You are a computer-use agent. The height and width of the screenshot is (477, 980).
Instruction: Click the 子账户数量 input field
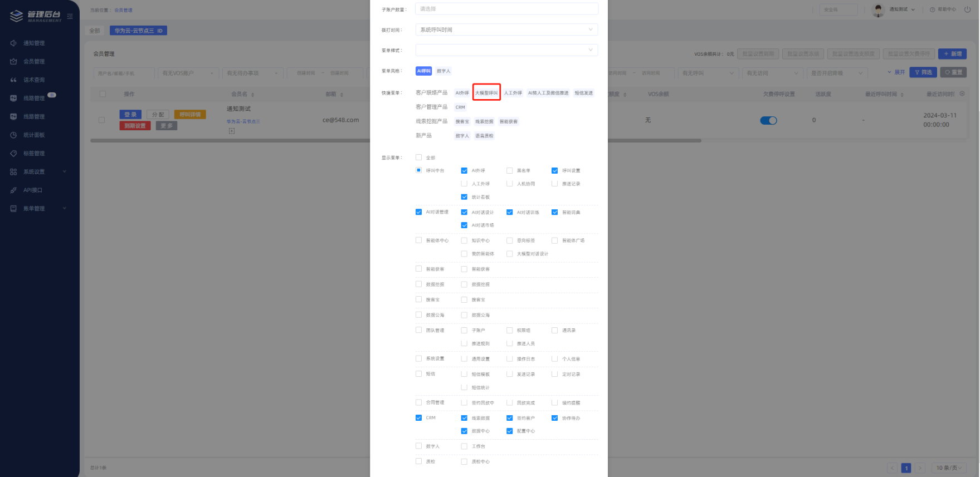[506, 9]
